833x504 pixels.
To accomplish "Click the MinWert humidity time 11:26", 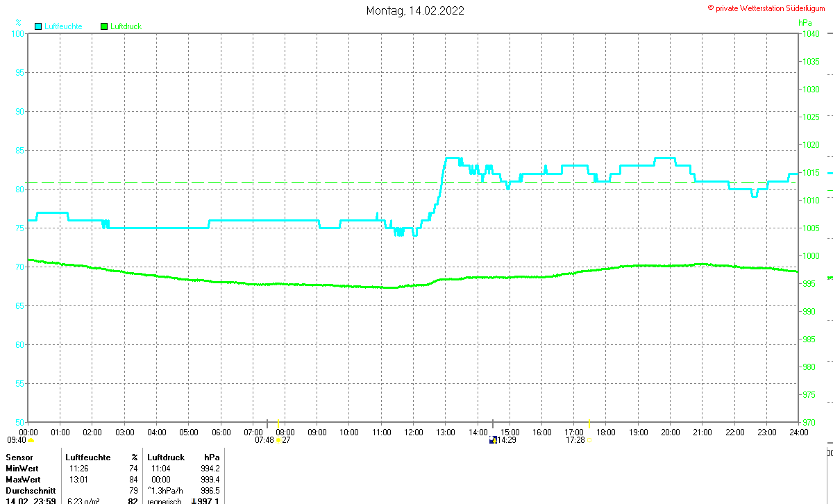I will click(78, 469).
